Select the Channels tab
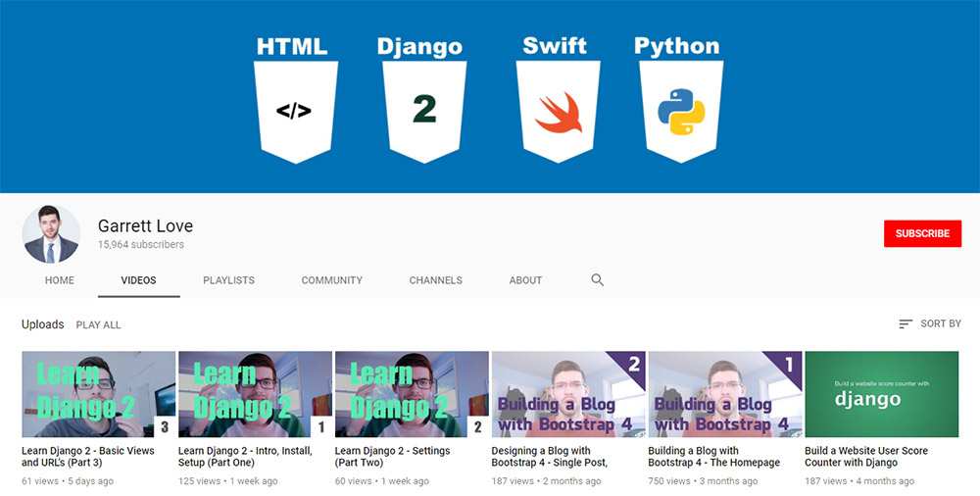Image resolution: width=980 pixels, height=496 pixels. 435,280
